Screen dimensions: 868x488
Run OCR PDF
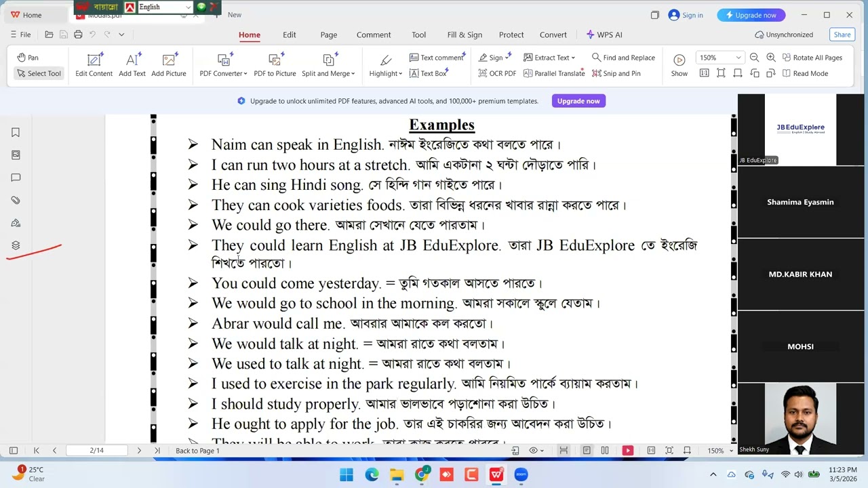(496, 73)
